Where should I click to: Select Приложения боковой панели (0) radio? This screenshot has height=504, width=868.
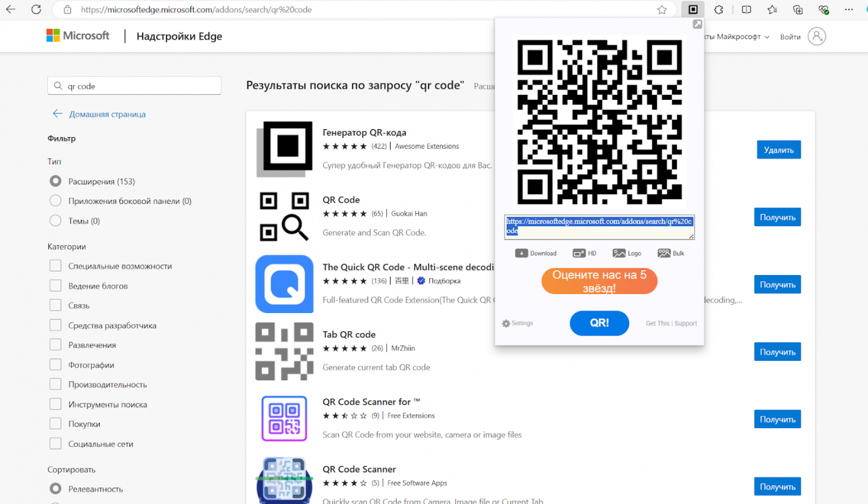[x=56, y=201]
